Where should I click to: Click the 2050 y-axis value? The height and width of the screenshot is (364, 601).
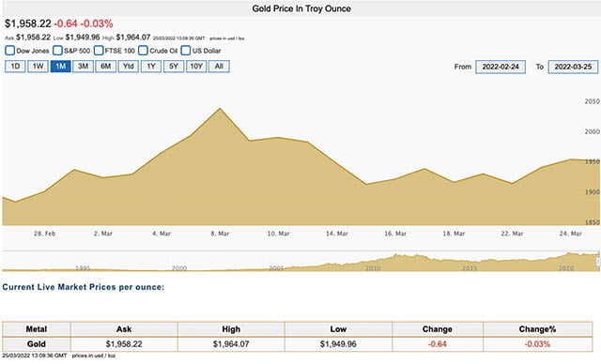[593, 101]
